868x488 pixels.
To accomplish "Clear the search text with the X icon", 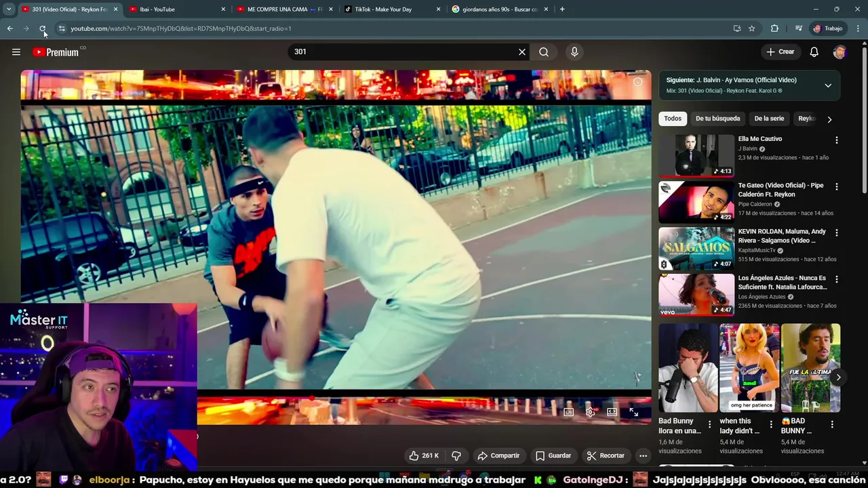I will pyautogui.click(x=522, y=52).
